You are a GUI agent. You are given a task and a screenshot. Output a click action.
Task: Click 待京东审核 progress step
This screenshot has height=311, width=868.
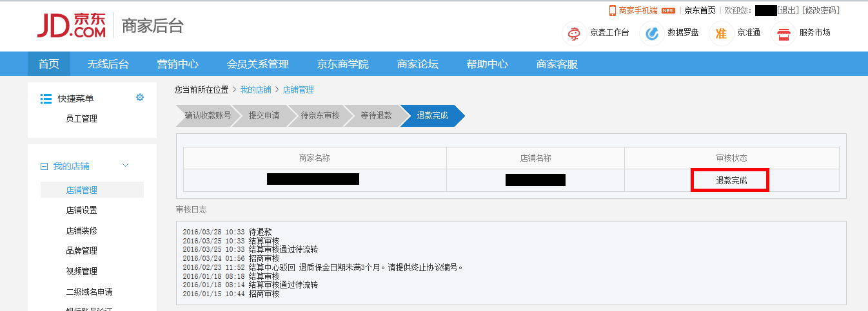320,116
